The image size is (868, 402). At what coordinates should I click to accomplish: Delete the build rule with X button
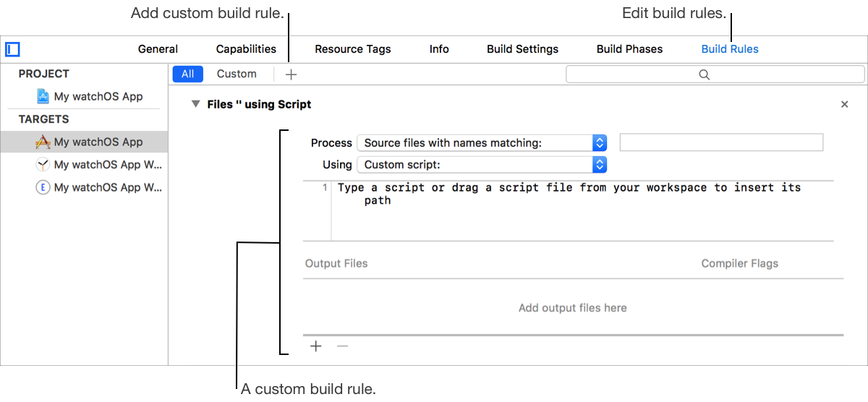844,104
